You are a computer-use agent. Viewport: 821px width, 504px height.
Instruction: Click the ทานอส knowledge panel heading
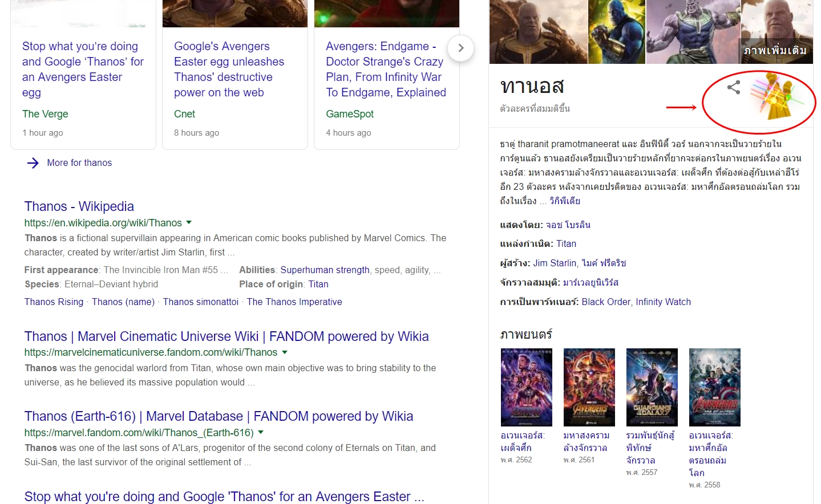point(532,87)
